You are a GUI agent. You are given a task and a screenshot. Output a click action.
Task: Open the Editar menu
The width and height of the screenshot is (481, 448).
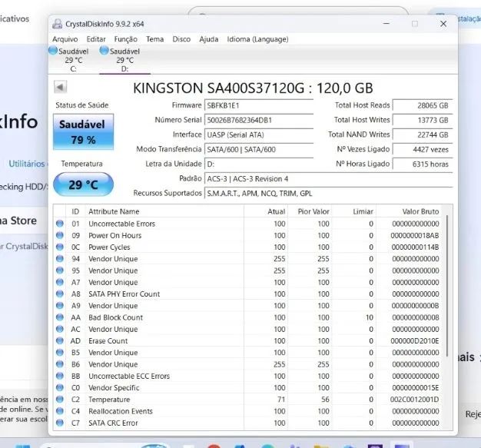(96, 39)
